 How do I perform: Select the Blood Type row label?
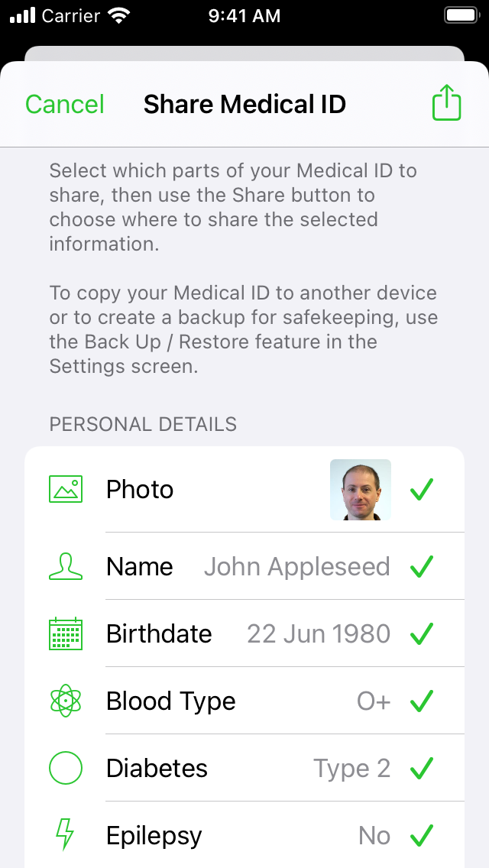pos(170,701)
